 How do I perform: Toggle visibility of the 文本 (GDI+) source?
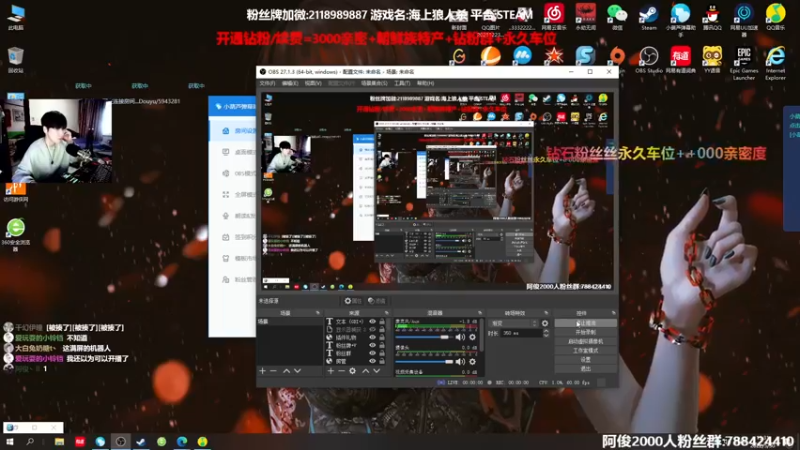pyautogui.click(x=372, y=321)
